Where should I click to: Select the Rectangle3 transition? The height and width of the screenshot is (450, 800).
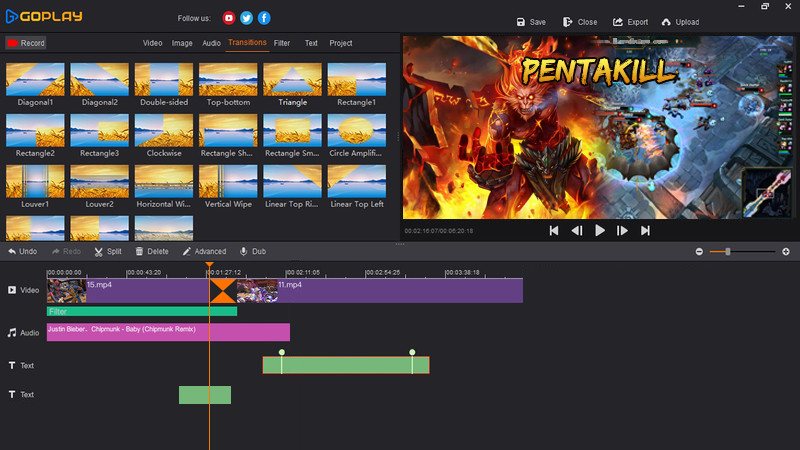(99, 135)
